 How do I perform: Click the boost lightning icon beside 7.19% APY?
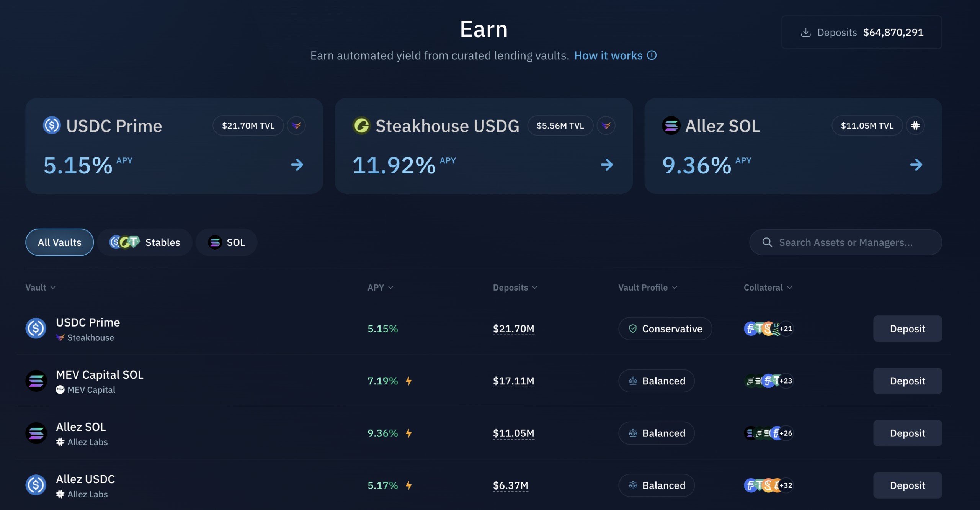tap(408, 381)
